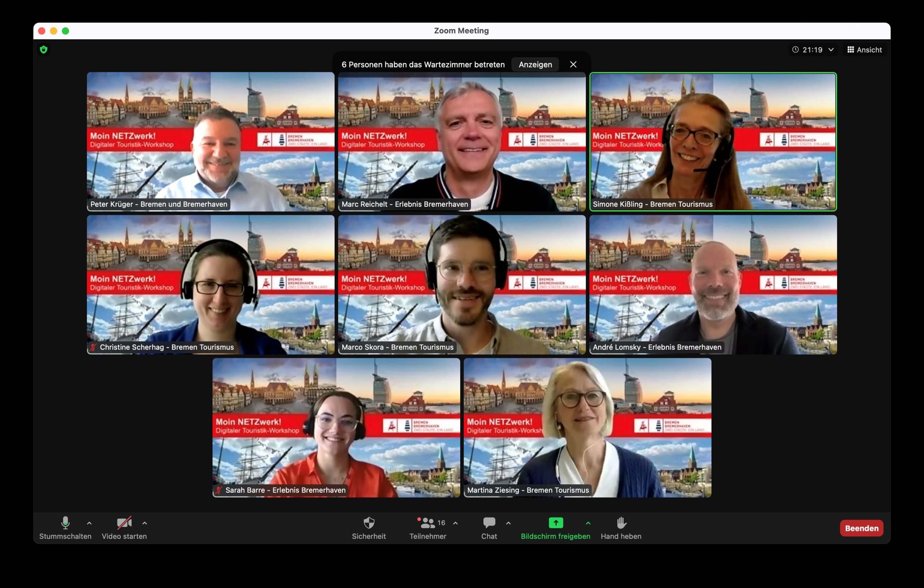The width and height of the screenshot is (924, 588).
Task: Click the Zoom Meeting window title
Action: tap(461, 31)
